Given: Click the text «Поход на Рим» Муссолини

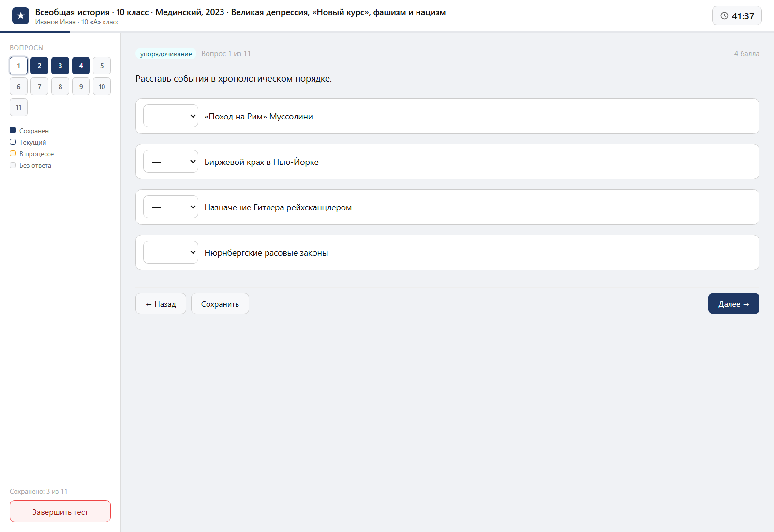Looking at the screenshot, I should coord(258,117).
